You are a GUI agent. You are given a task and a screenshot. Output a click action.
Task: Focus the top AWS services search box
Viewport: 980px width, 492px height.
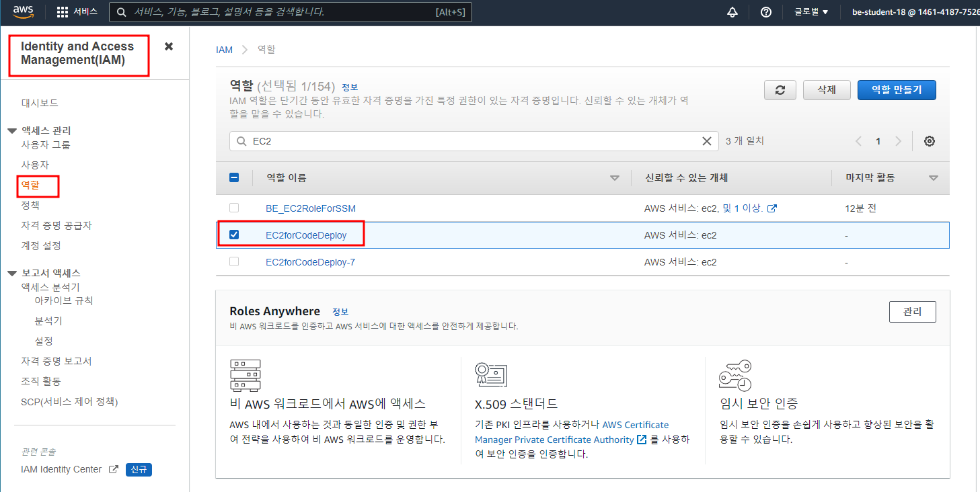click(x=291, y=12)
